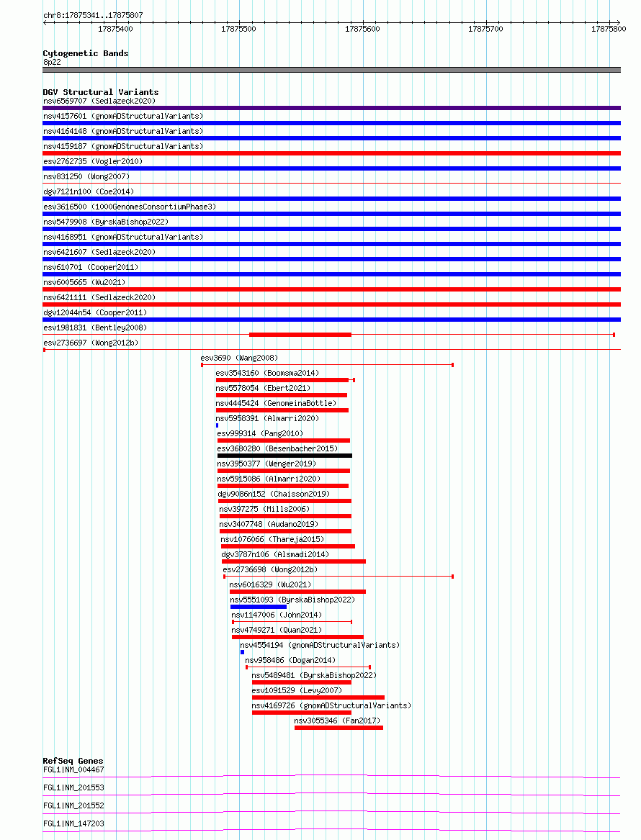Select nsv4168951 gnomAD variant label
641x840 pixels.
[x=123, y=236]
